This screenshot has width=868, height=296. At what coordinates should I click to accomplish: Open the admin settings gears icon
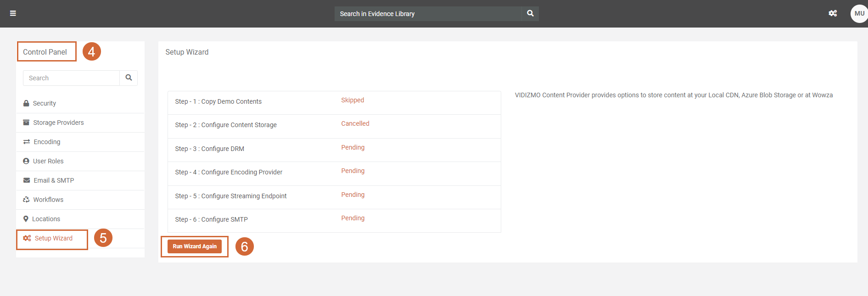pyautogui.click(x=833, y=13)
